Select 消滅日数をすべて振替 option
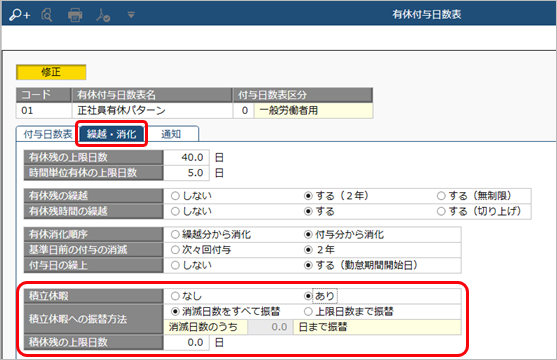Screen dimensions: 557x360 click(175, 312)
